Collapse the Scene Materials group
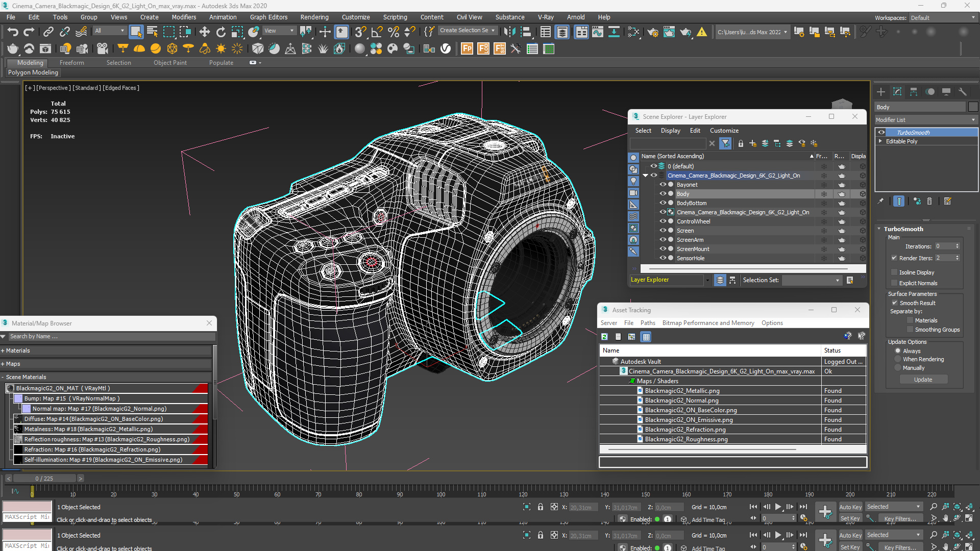Screen dimensions: 980x551 click(3, 378)
